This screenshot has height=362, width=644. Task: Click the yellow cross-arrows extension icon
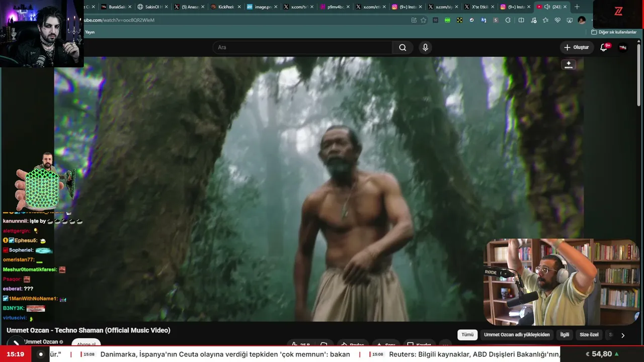(459, 20)
